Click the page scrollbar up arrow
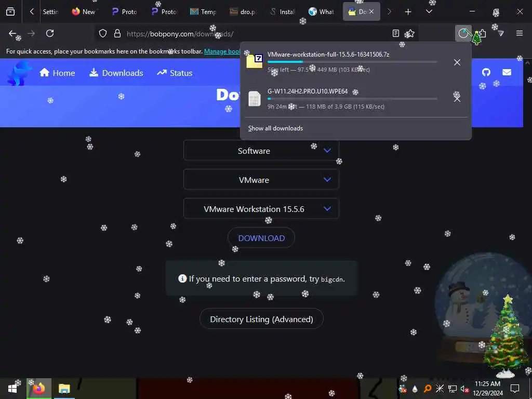This screenshot has height=399, width=532. [x=528, y=63]
